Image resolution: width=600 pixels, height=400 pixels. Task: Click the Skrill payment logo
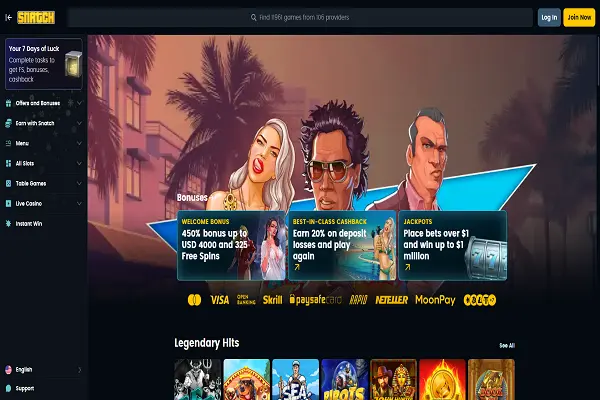tap(272, 300)
